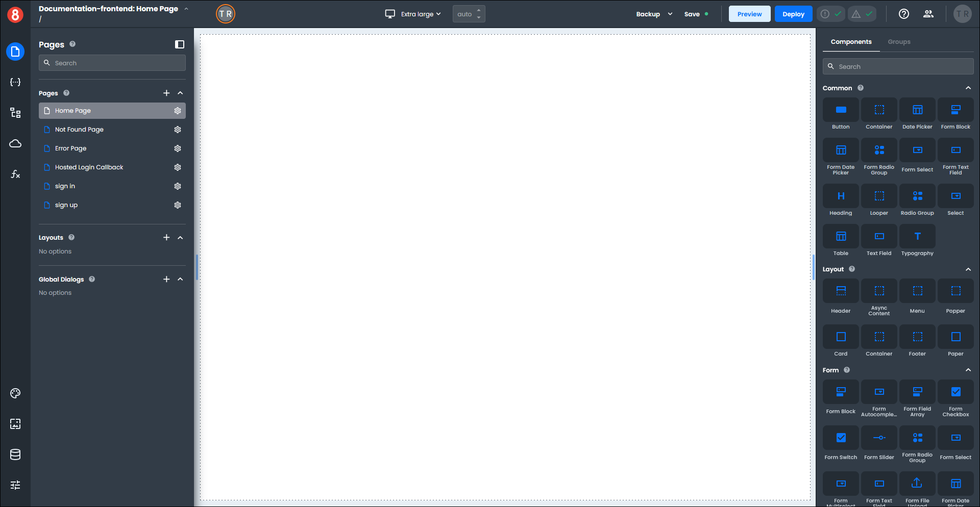Open the Extra large viewport dropdown

[413, 14]
